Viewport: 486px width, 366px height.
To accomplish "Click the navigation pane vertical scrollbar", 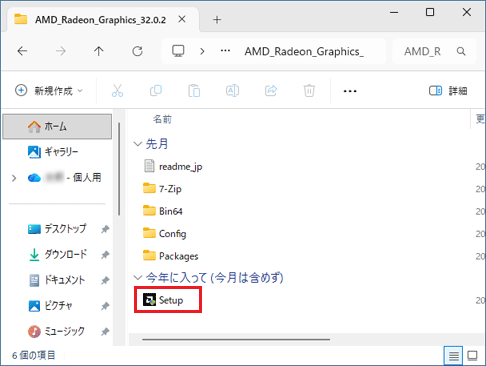I will coord(119,168).
